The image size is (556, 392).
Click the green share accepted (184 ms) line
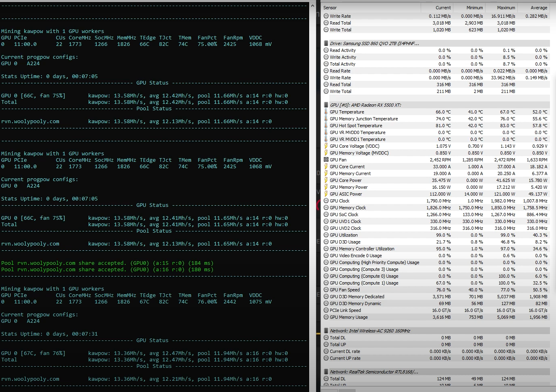click(x=107, y=263)
